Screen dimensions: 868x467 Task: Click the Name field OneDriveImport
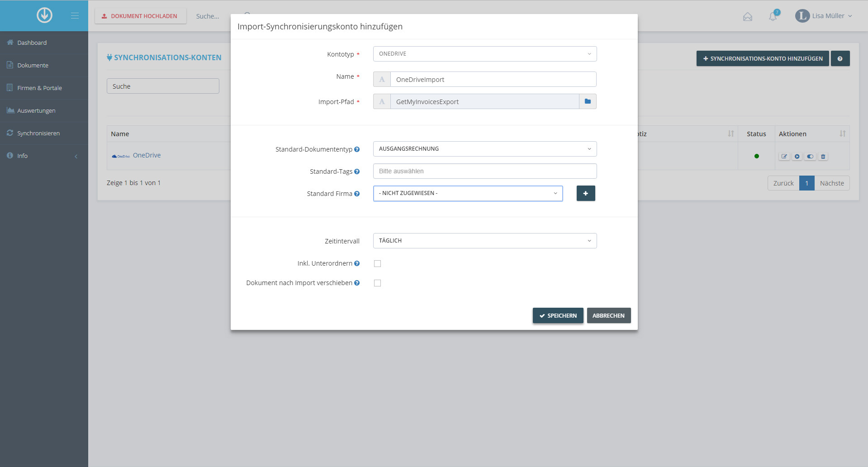493,79
